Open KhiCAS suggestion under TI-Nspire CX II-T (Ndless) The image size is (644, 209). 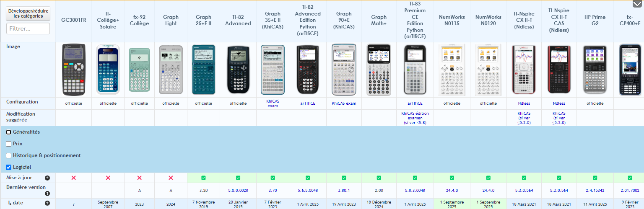tap(524, 118)
